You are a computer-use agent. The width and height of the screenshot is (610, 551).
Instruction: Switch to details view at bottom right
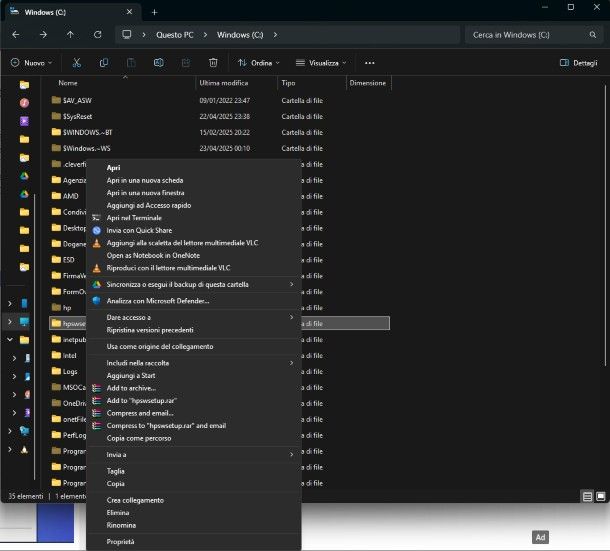pos(587,496)
